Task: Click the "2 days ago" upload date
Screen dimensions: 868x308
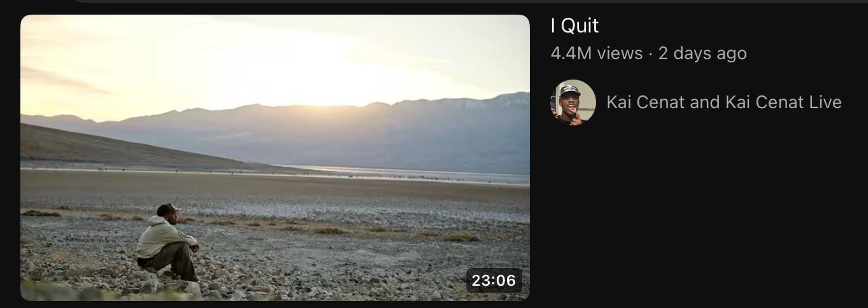Action: click(702, 53)
